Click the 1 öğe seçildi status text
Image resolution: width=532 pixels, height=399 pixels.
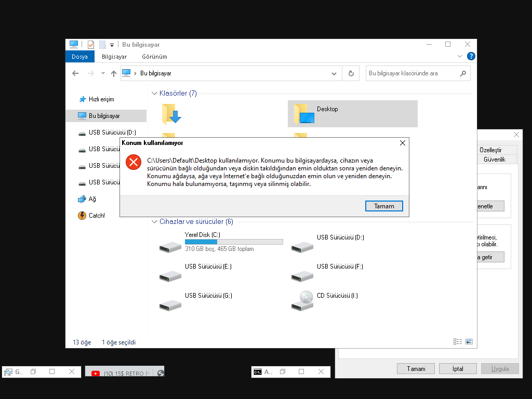(118, 342)
